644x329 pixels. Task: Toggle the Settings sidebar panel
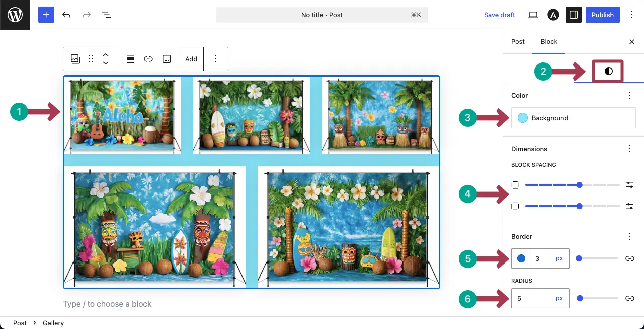coord(573,15)
